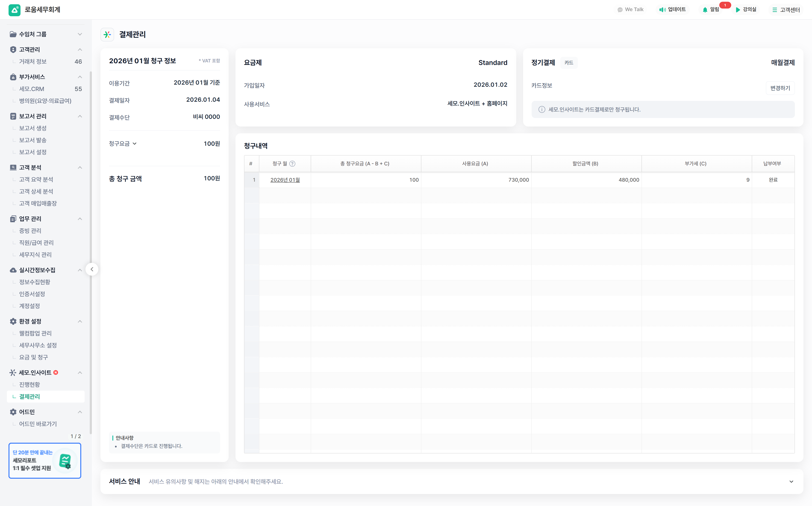812x506 pixels.
Task: Click sidebar collapse arrow button
Action: [x=92, y=269]
